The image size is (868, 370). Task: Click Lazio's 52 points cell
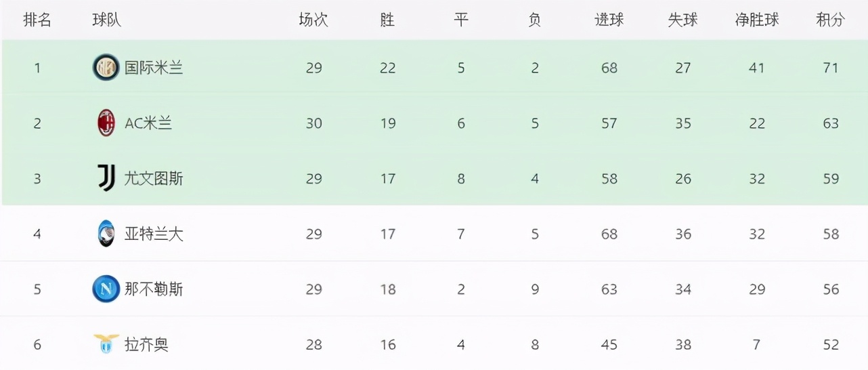[x=831, y=345]
